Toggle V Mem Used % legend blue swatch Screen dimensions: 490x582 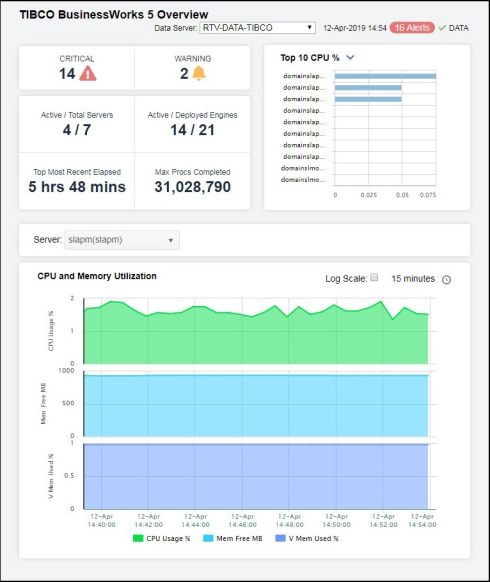(280, 538)
